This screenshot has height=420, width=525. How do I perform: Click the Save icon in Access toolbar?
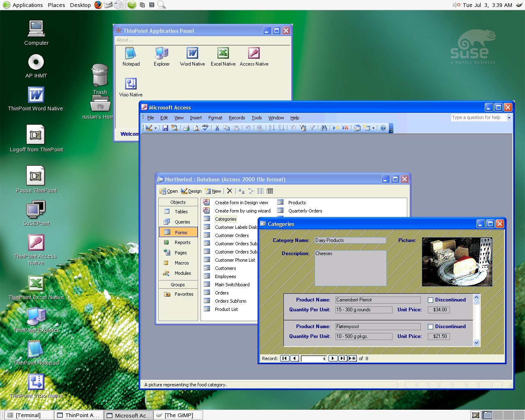[165, 128]
